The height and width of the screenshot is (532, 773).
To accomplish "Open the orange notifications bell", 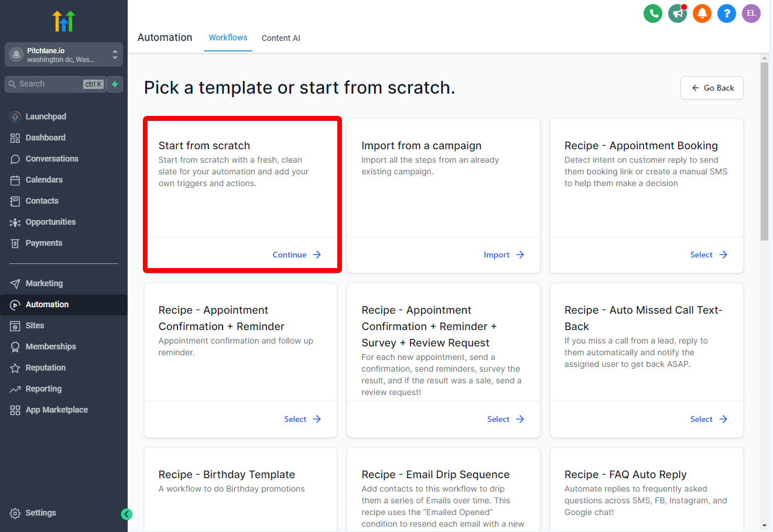I will [702, 13].
